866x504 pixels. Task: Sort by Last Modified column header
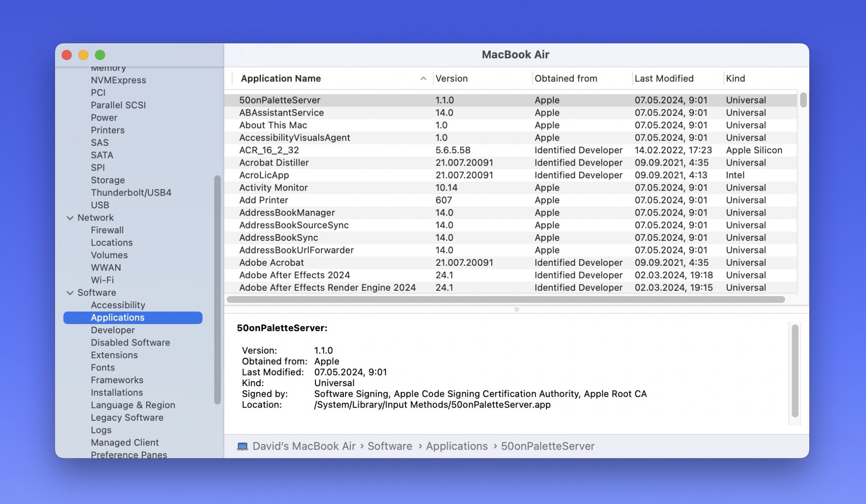tap(664, 79)
